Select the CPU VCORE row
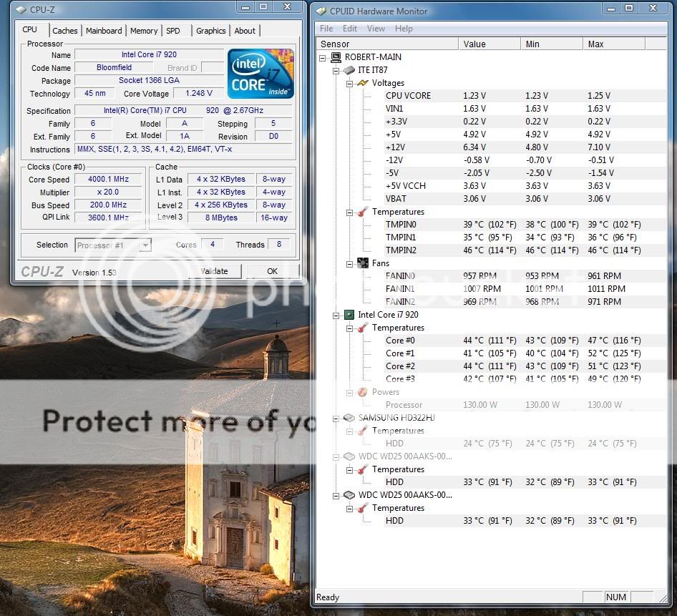677x616 pixels. [525, 96]
